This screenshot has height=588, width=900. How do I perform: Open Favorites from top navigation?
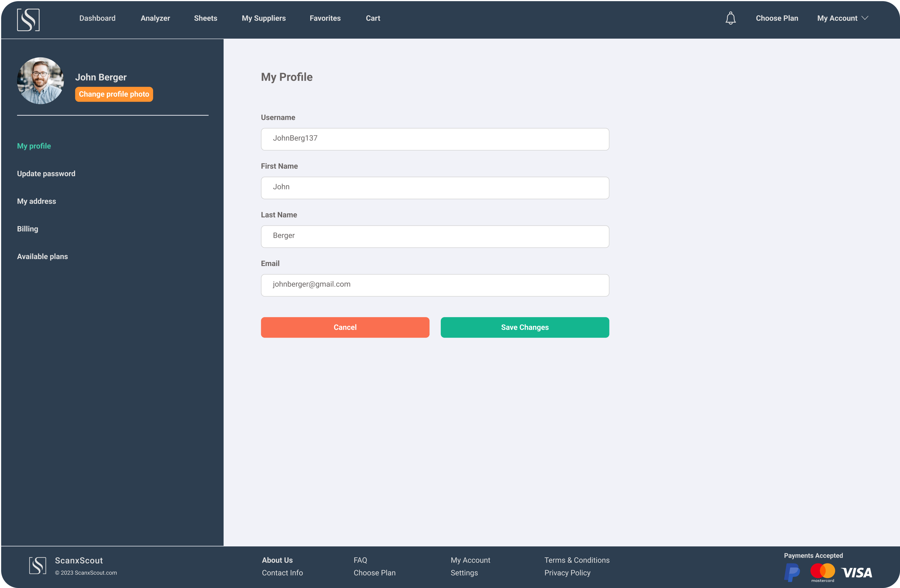click(x=325, y=18)
